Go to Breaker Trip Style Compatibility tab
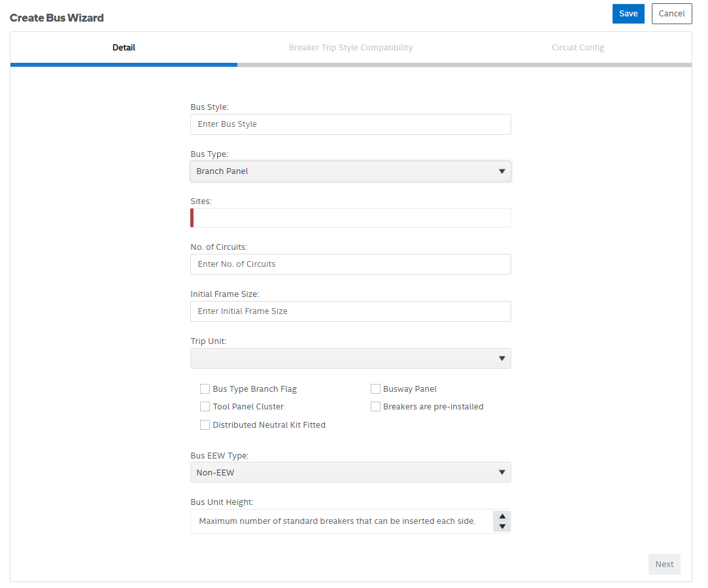708x588 pixels. point(350,48)
